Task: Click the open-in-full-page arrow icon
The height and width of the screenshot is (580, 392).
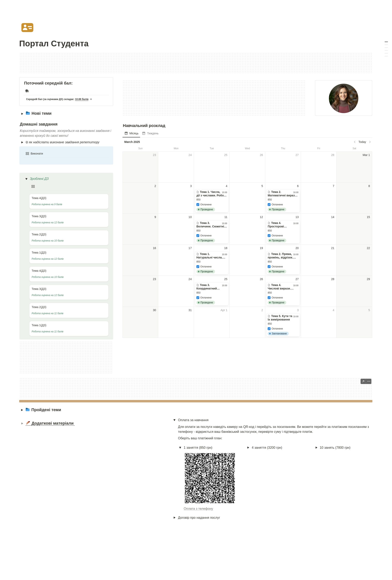Action: pos(363,381)
